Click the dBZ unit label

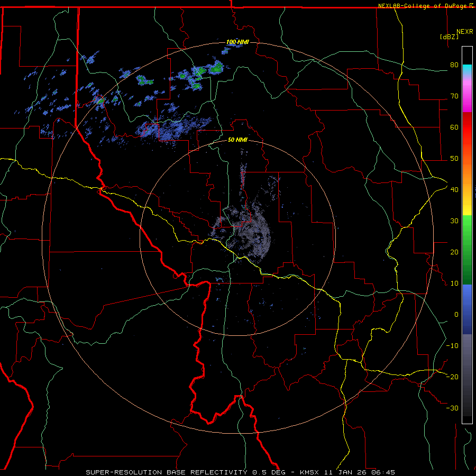[449, 37]
